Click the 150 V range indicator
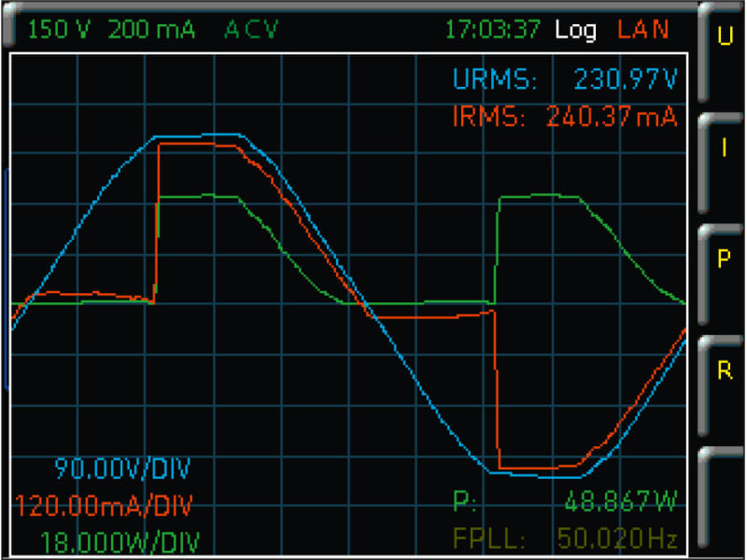747x560 pixels. pyautogui.click(x=59, y=30)
